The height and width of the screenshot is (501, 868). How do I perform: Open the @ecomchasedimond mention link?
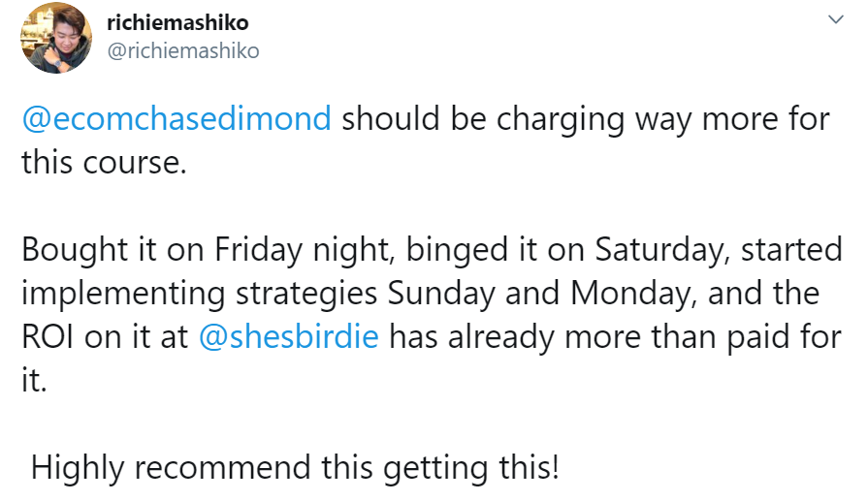(177, 120)
